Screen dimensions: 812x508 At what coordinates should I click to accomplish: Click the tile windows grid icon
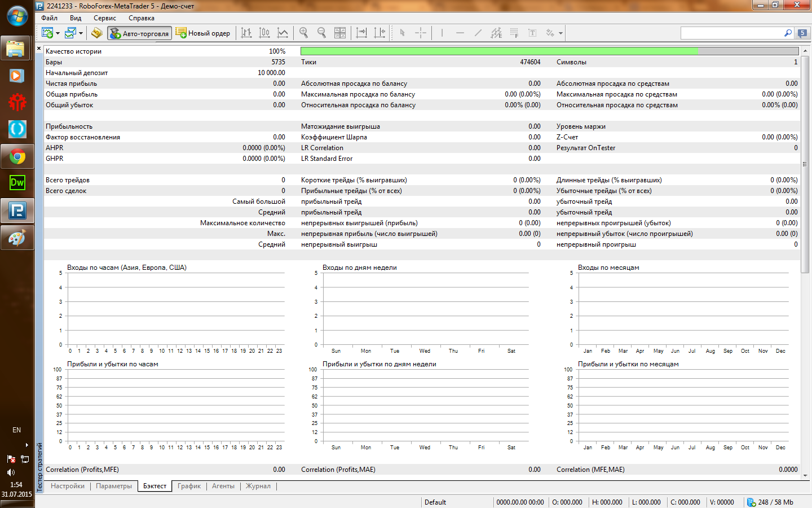pos(340,33)
